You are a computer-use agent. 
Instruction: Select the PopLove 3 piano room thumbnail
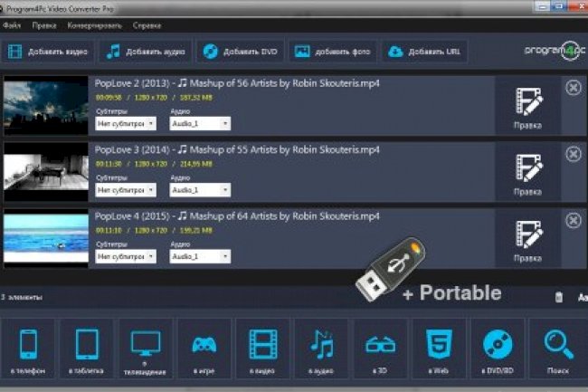click(x=46, y=172)
